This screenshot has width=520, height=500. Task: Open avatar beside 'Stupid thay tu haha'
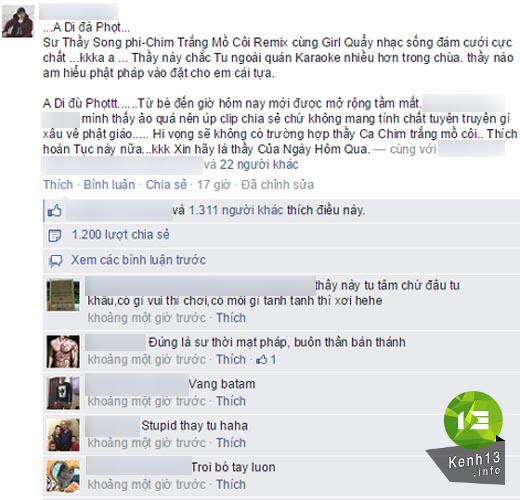click(x=63, y=435)
